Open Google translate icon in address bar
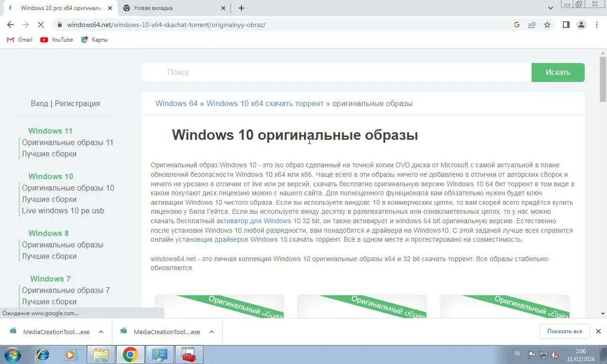607x364 pixels. pyautogui.click(x=517, y=25)
